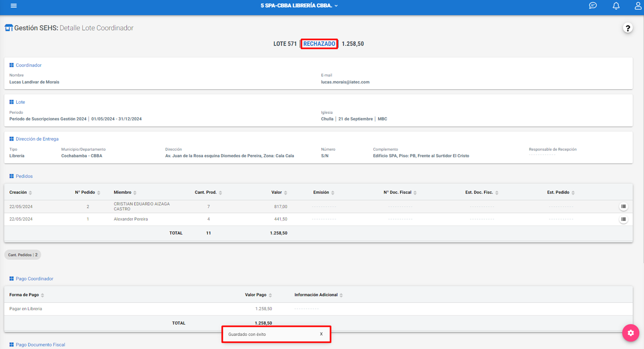Click the Lote section heading
This screenshot has height=349, width=644.
click(x=20, y=102)
